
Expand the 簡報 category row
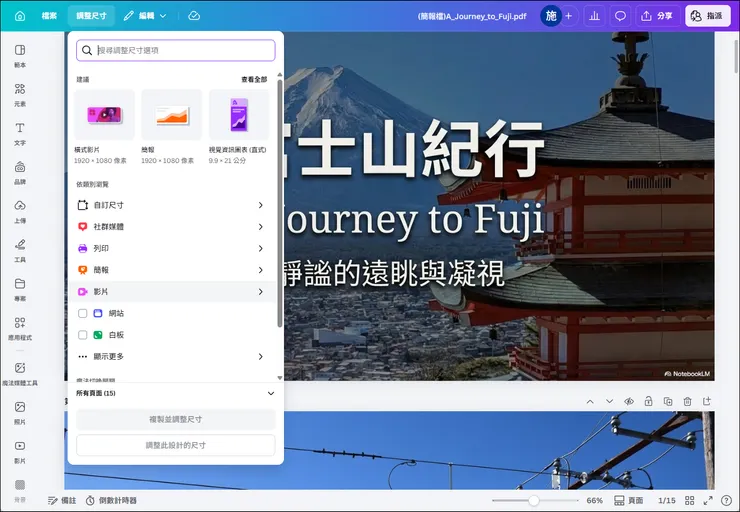pyautogui.click(x=173, y=270)
